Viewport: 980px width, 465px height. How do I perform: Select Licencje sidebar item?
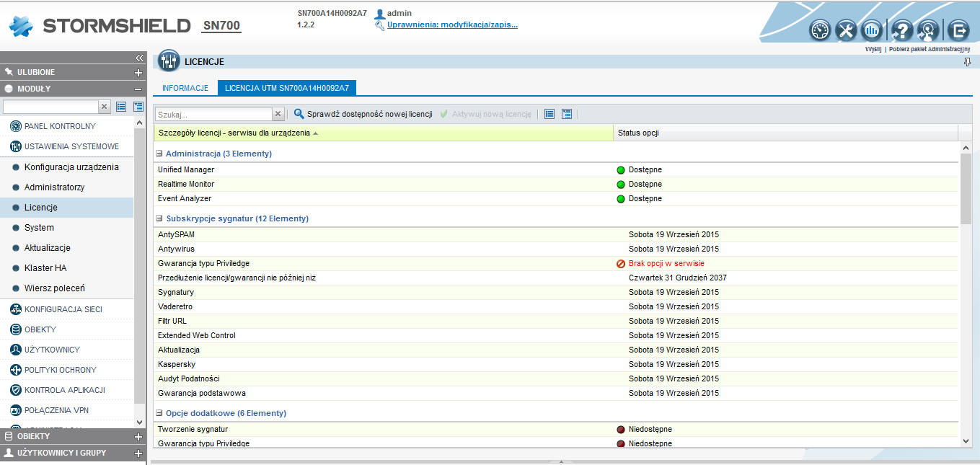[x=66, y=208]
